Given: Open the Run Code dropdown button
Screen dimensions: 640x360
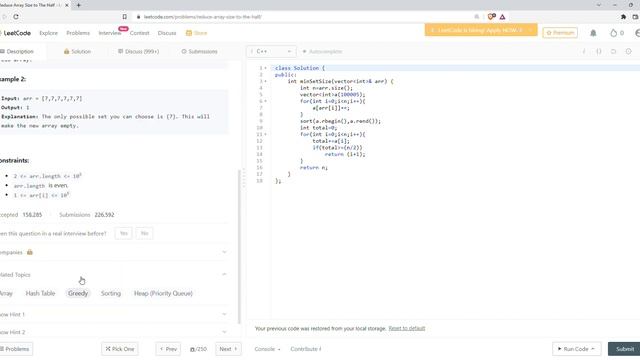Looking at the screenshot, I should (576, 349).
